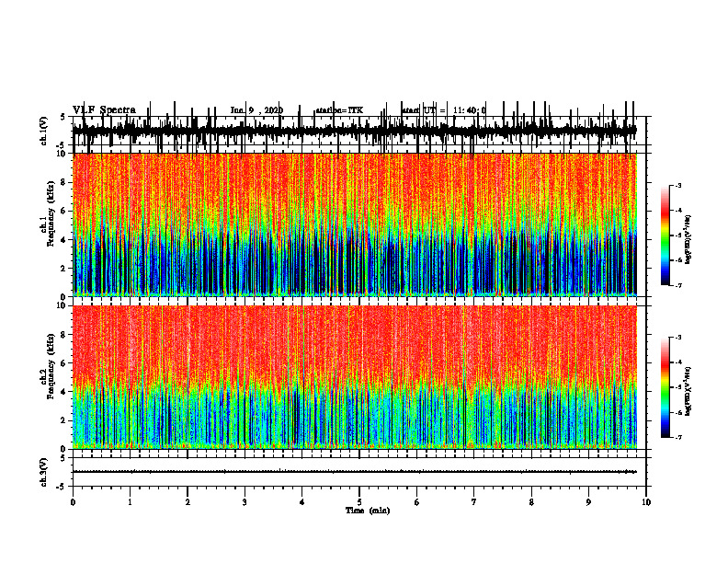Click the time axis tick label "0"
The width and height of the screenshot is (728, 563).
tap(73, 502)
